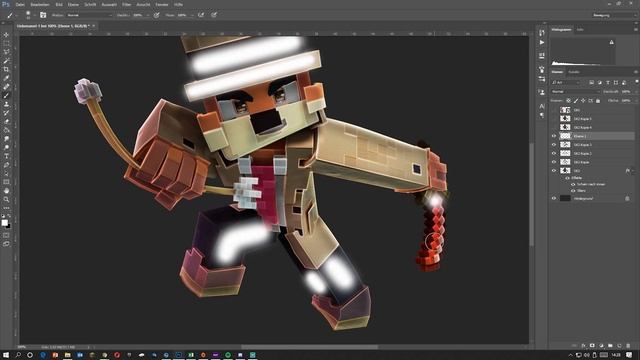Screen dimensions: 640x360
Task: Select the Pen tool
Action: pyautogui.click(x=6, y=165)
